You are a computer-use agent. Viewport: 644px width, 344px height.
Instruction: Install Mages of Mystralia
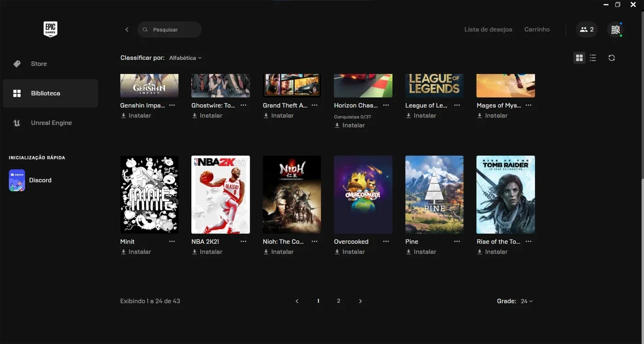pos(493,116)
